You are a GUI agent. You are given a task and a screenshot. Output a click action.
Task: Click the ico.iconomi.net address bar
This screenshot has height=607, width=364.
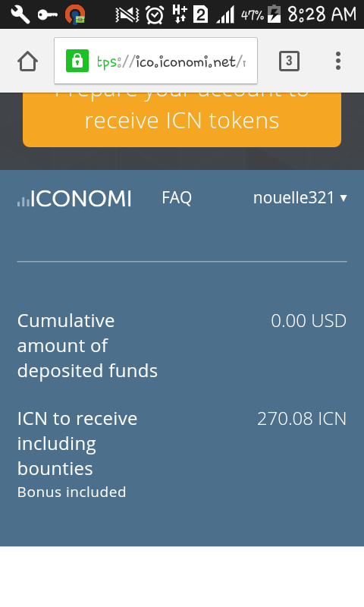coord(156,61)
